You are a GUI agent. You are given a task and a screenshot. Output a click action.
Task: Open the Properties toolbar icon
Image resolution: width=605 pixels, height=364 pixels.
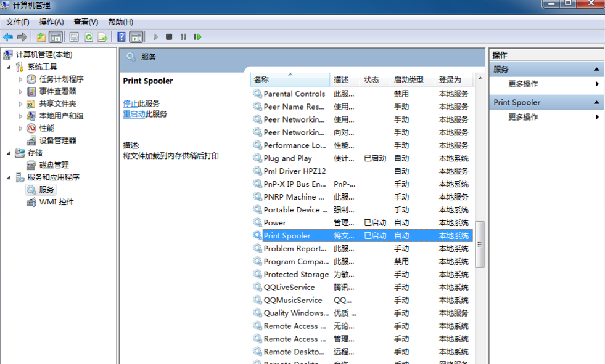[x=73, y=37]
